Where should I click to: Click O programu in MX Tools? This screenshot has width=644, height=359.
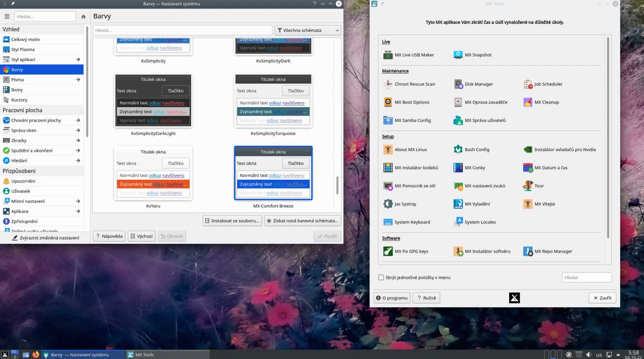(x=392, y=298)
